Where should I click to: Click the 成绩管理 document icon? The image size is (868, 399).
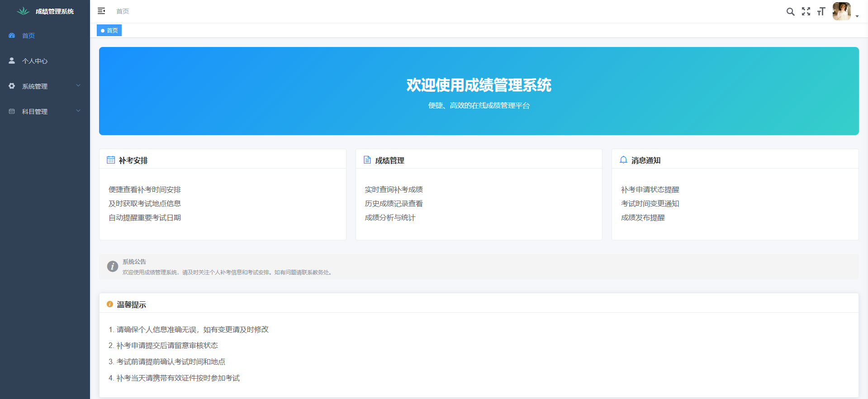click(x=367, y=160)
